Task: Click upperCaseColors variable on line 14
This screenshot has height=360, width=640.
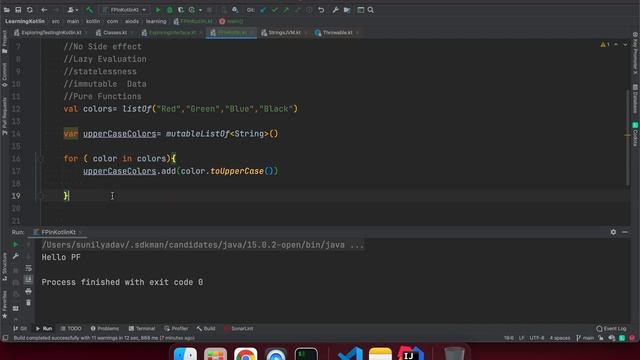Action: coord(120,134)
